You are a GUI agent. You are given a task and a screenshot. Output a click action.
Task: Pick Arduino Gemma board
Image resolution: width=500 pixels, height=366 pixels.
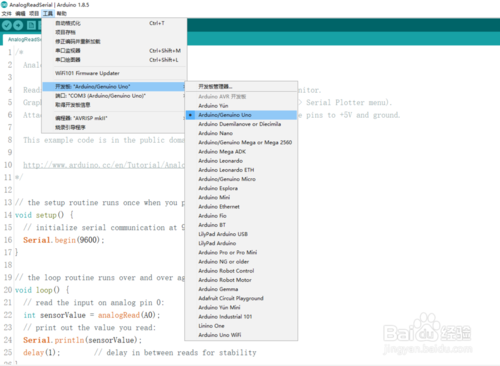tap(241, 289)
